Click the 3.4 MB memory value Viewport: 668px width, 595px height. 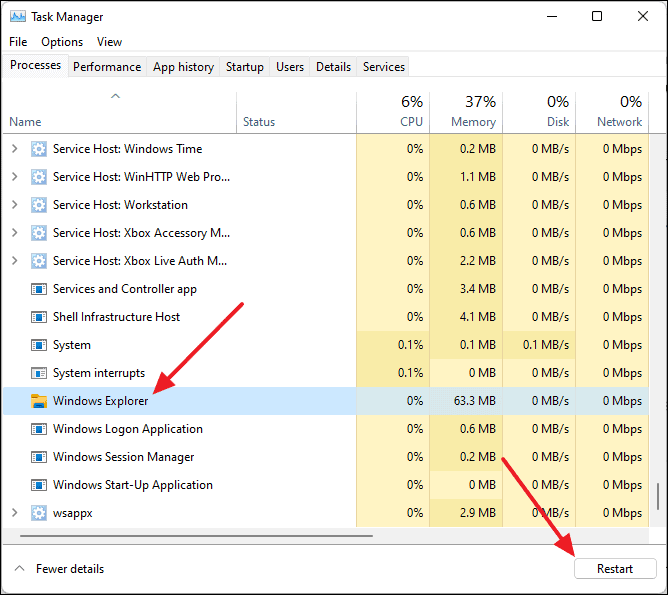click(x=478, y=289)
